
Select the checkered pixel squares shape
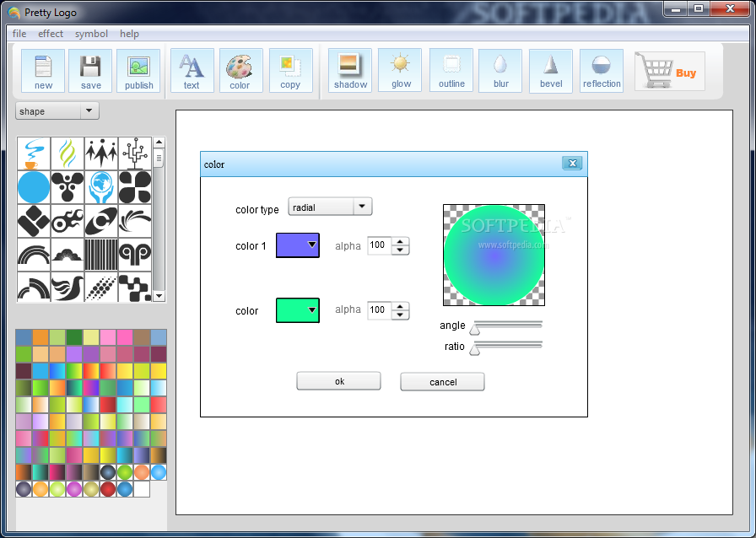click(x=135, y=288)
